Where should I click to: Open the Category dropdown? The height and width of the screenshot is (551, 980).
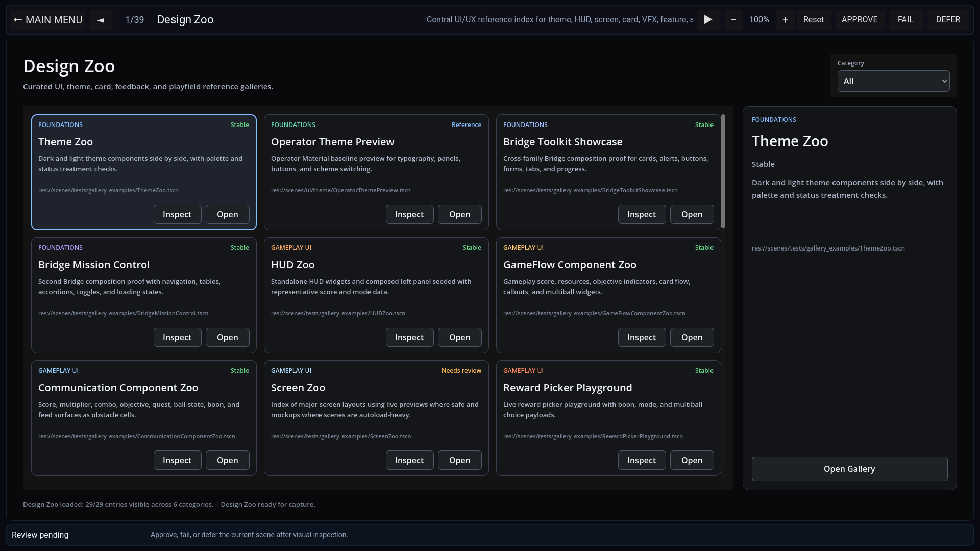[x=893, y=81]
